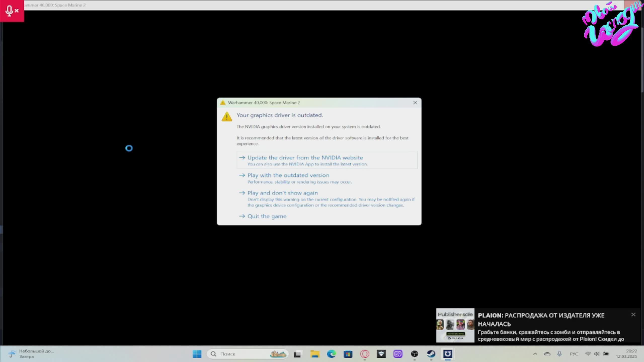
Task: Launch Opera browser from the taskbar
Action: pyautogui.click(x=365, y=354)
